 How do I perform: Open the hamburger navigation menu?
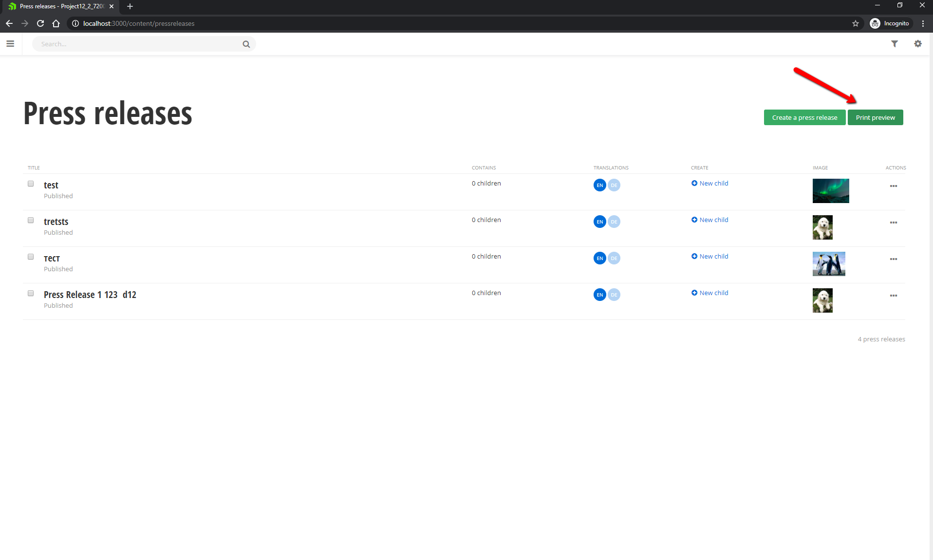(x=10, y=44)
